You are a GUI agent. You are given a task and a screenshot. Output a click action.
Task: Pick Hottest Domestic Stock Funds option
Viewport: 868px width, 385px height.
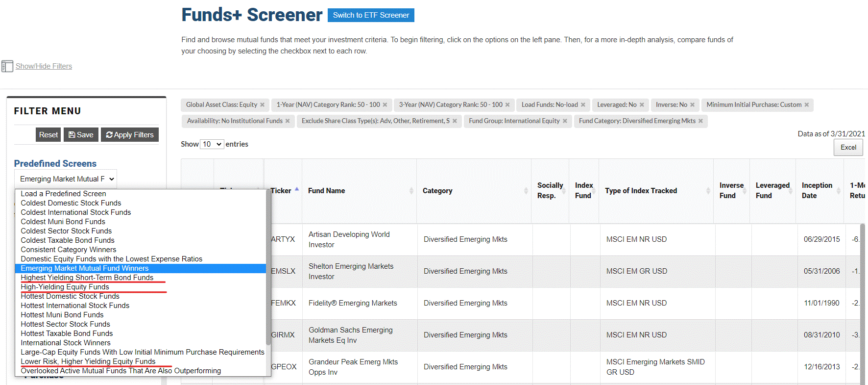coord(141,296)
